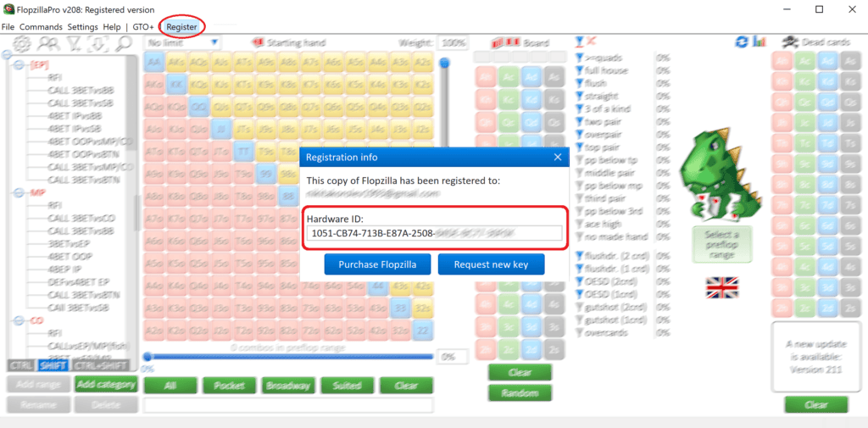Toggle the SHIFT modifier button
Screen dimensions: 868x428
53,365
